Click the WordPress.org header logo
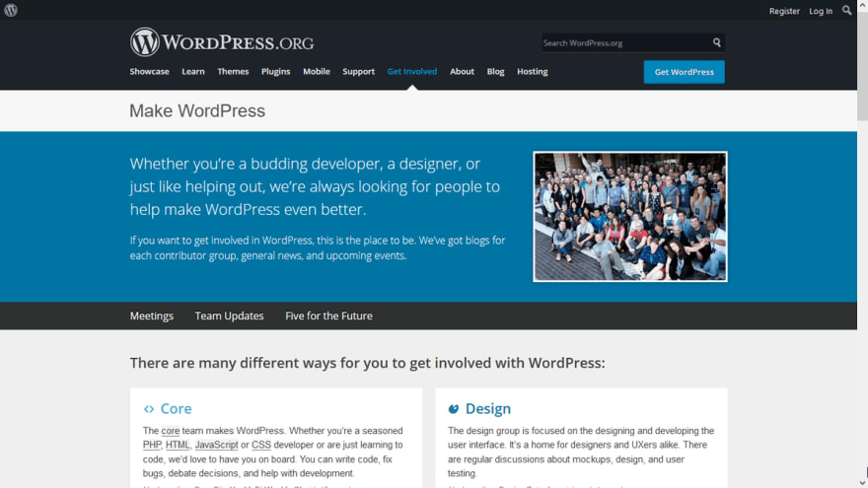Screen dimensions: 868x488 [221, 42]
